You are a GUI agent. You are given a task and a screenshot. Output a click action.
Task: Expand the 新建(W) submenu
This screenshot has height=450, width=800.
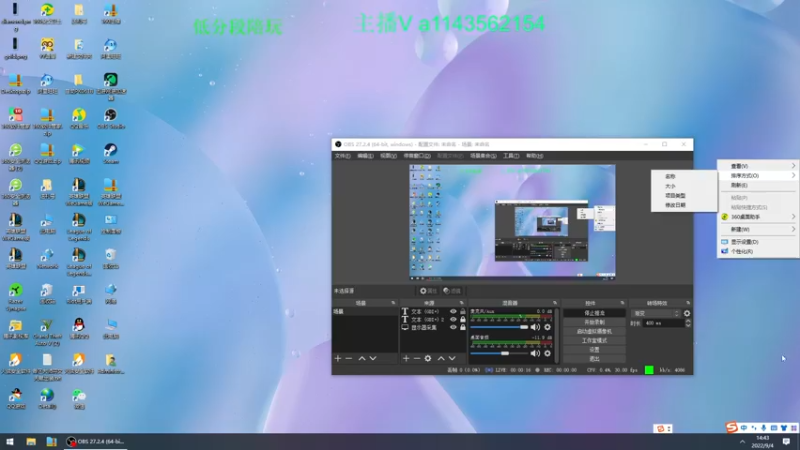pyautogui.click(x=759, y=229)
